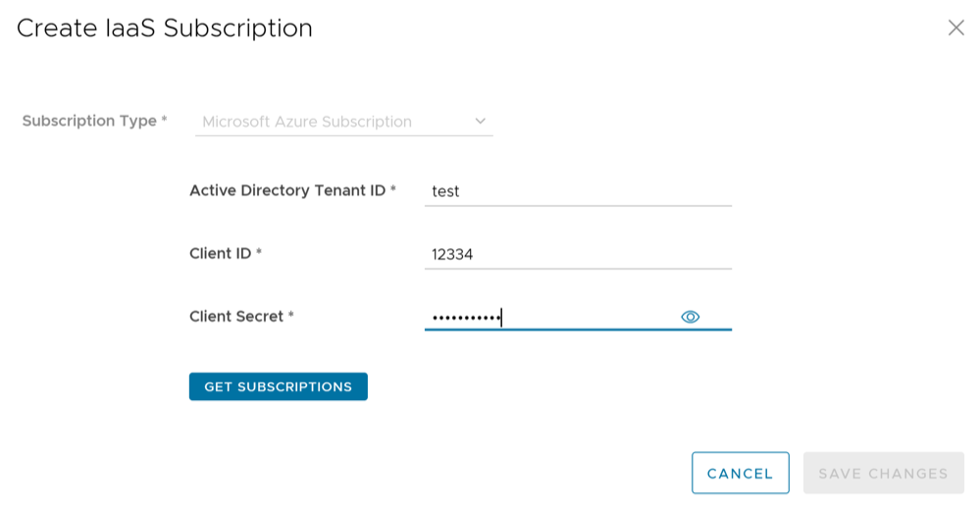This screenshot has width=980, height=506.
Task: Click the Subscription Type label
Action: point(89,121)
